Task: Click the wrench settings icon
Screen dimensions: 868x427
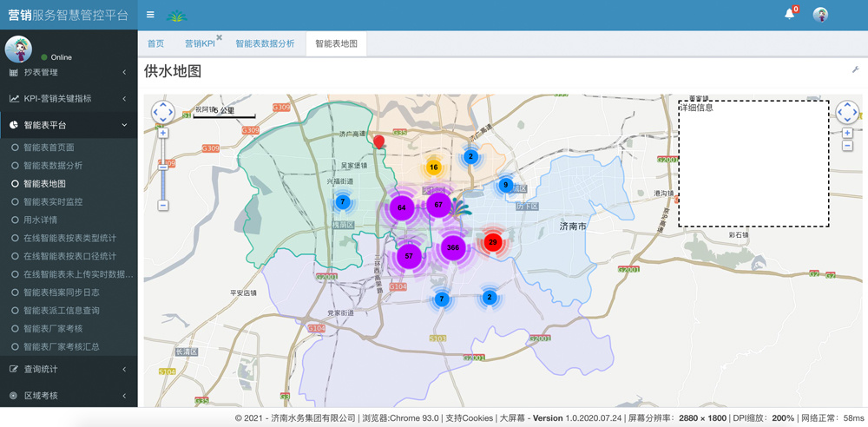Action: [x=855, y=69]
